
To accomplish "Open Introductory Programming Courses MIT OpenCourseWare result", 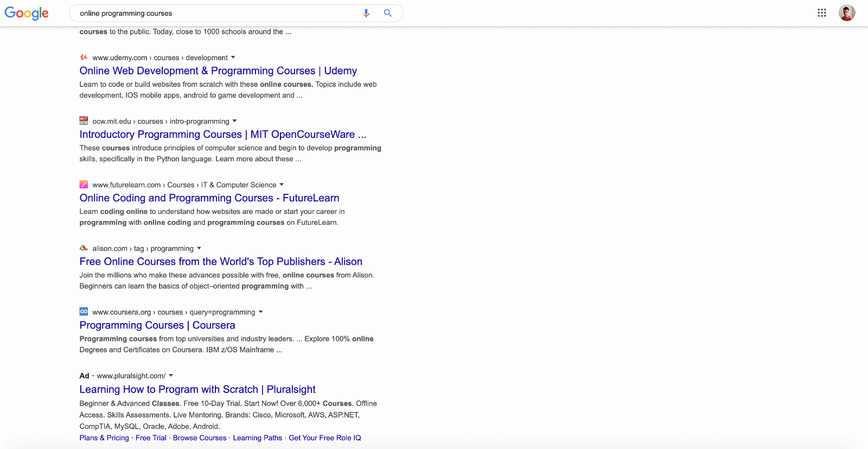I will click(x=223, y=134).
